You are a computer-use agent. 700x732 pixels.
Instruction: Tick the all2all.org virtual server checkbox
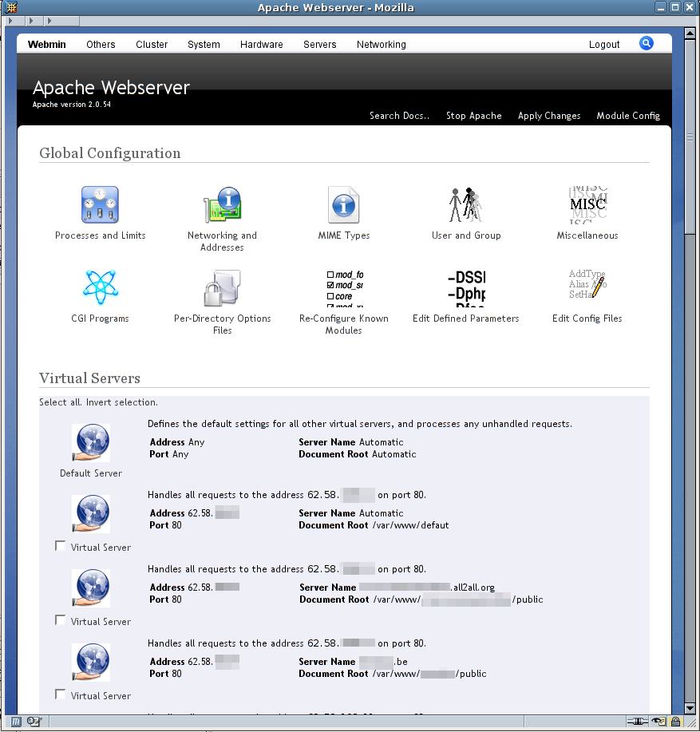pos(61,620)
